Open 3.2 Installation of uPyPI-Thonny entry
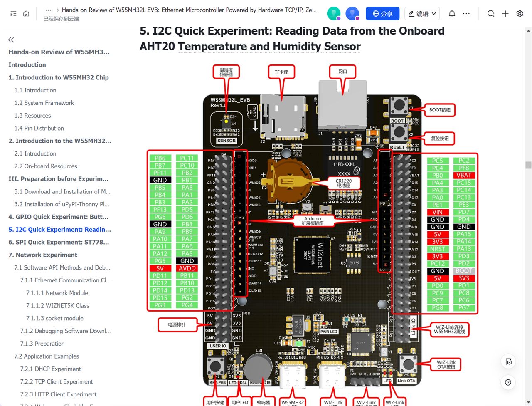532x406 pixels. tap(62, 204)
